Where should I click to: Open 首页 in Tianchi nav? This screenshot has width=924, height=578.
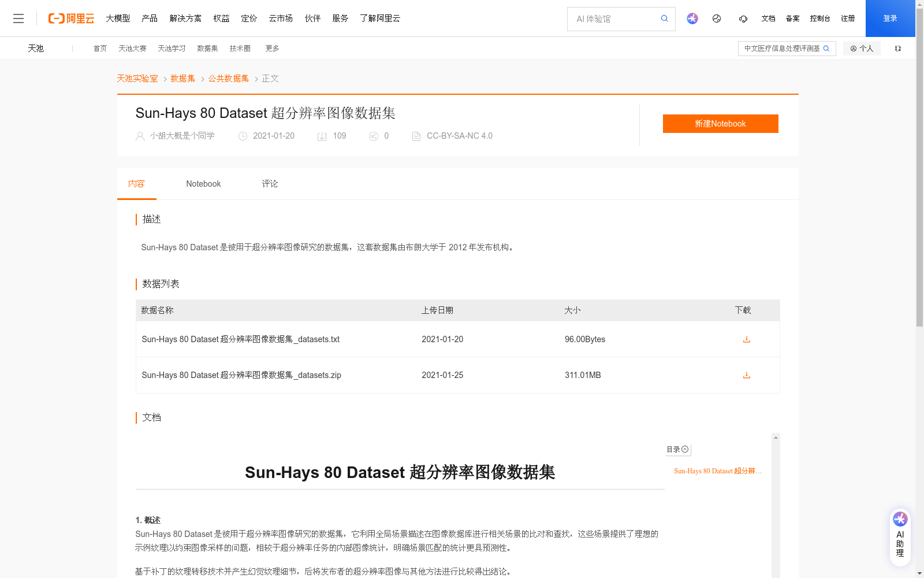tap(100, 49)
